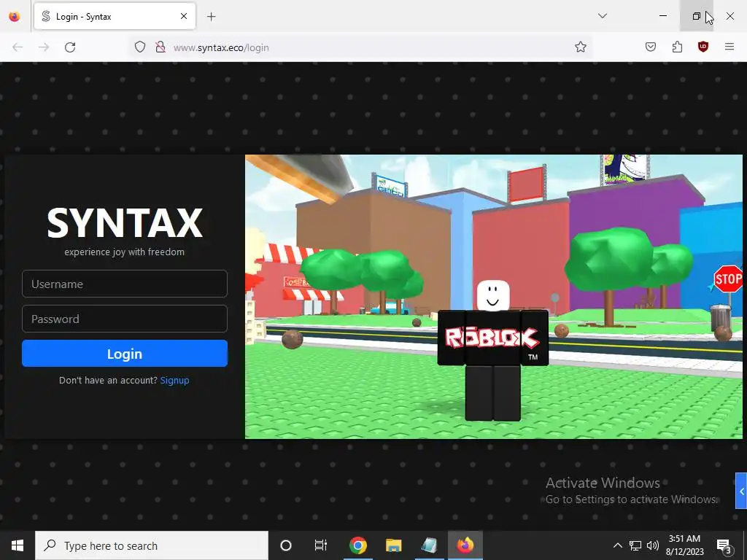Click the Username input field

124,284
